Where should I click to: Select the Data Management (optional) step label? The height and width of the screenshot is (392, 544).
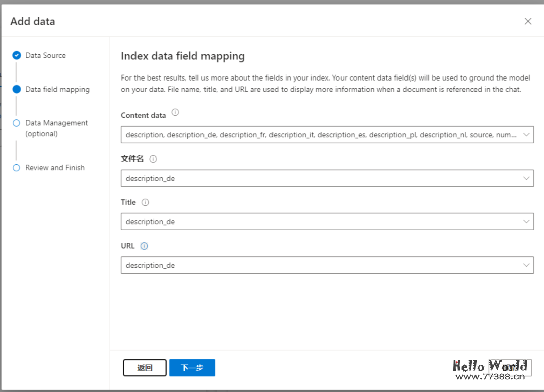point(56,128)
